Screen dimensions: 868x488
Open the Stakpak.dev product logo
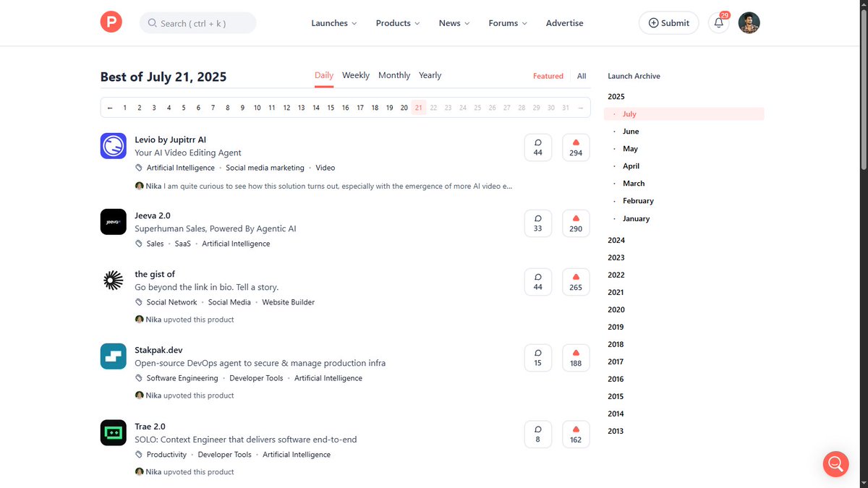click(114, 356)
